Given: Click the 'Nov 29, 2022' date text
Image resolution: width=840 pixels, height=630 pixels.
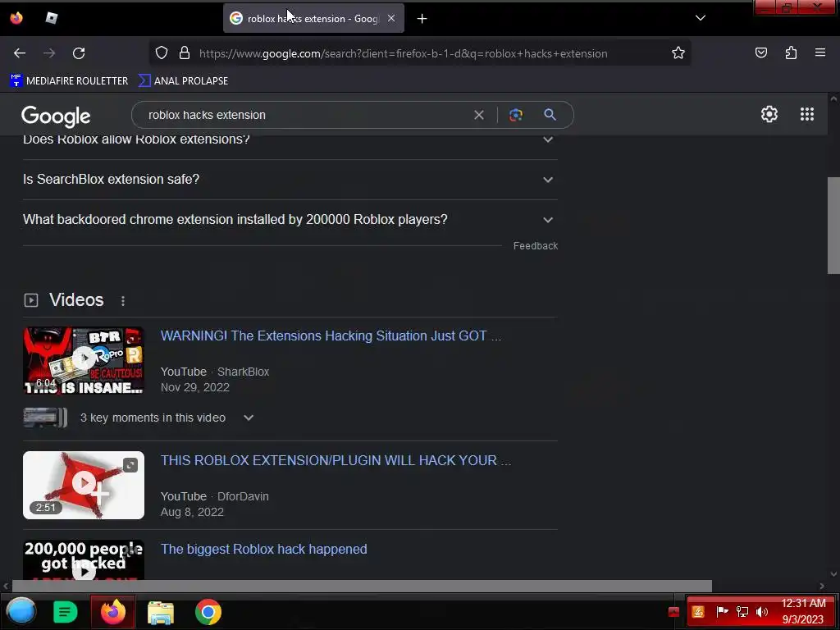Looking at the screenshot, I should (195, 387).
